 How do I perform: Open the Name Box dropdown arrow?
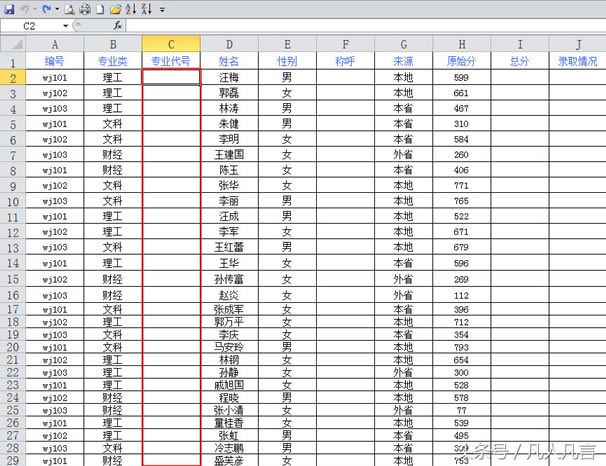tap(65, 26)
